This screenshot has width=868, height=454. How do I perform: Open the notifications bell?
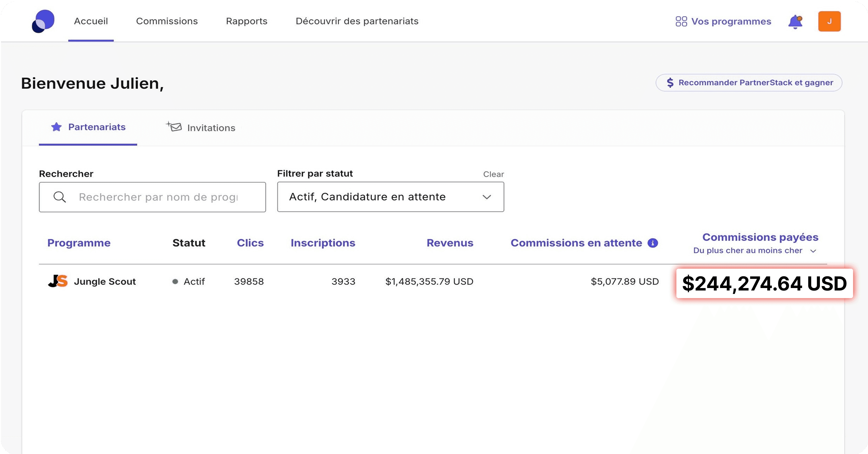point(795,22)
